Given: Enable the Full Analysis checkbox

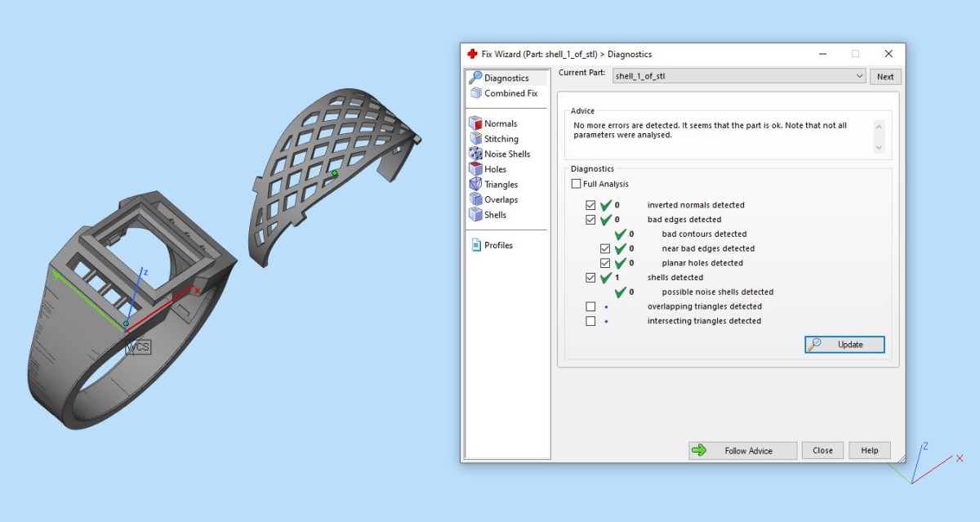Looking at the screenshot, I should pyautogui.click(x=577, y=184).
